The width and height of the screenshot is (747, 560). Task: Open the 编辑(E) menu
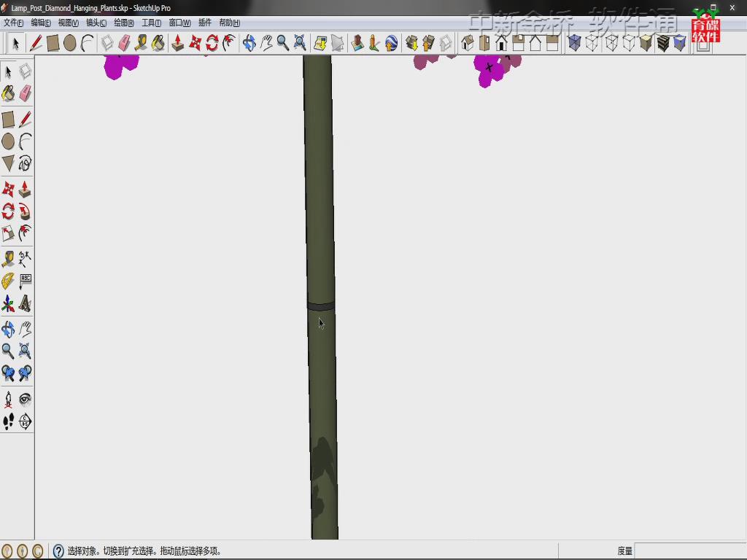point(41,23)
